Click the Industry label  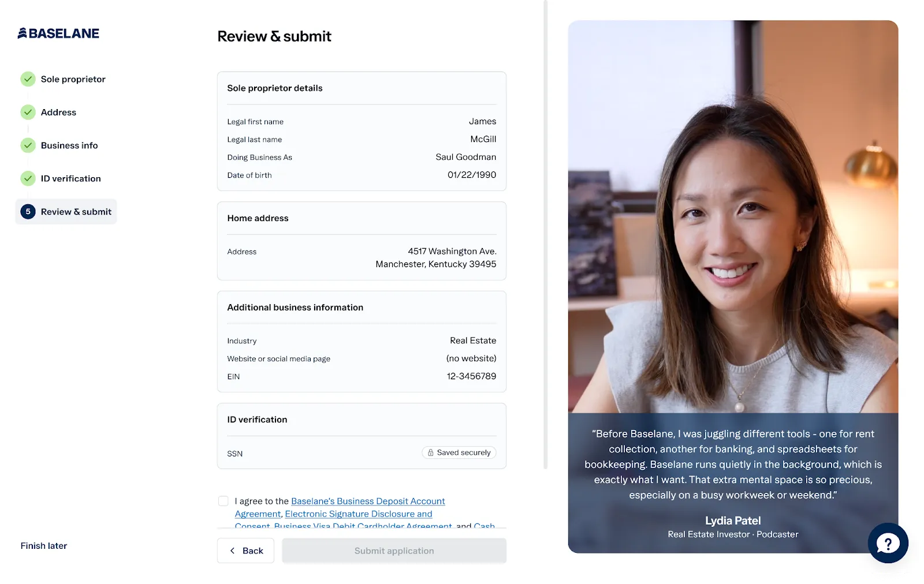(x=242, y=341)
